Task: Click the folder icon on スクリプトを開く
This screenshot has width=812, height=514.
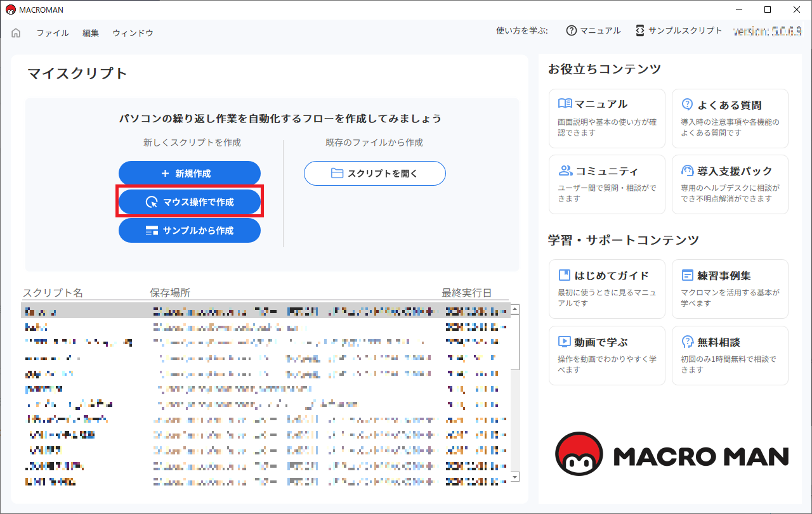Action: [337, 173]
